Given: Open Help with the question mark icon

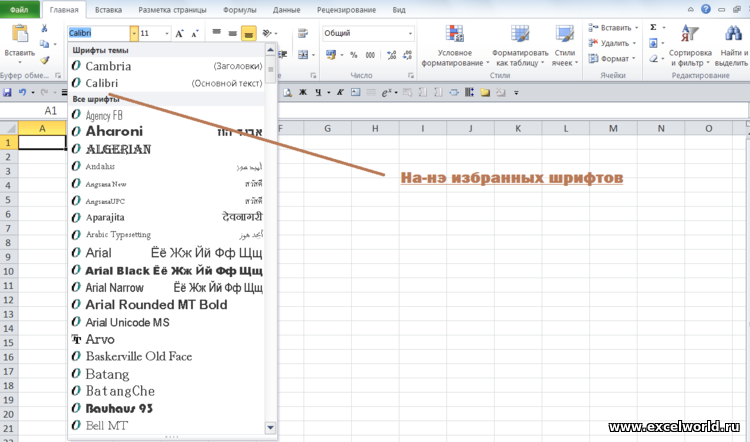Looking at the screenshot, I should (706, 9).
